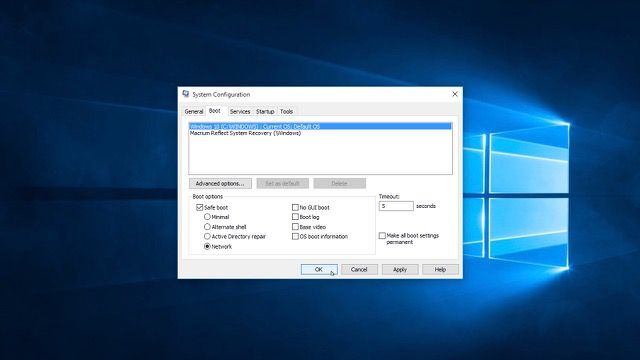Check OS boot information

click(x=295, y=236)
